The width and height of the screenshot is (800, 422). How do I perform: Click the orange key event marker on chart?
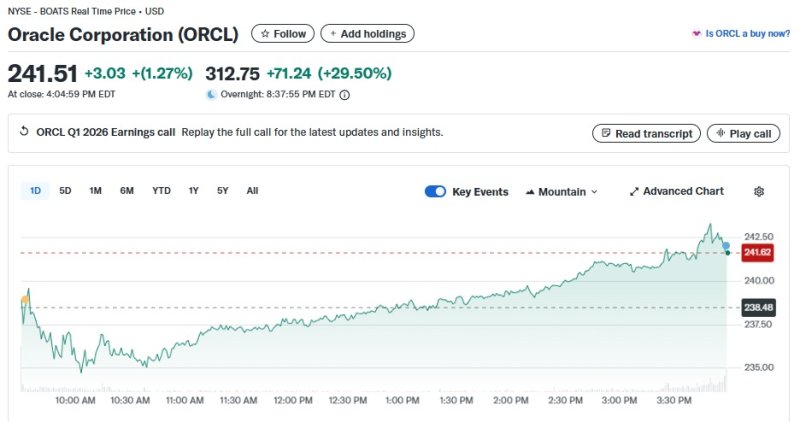[24, 300]
